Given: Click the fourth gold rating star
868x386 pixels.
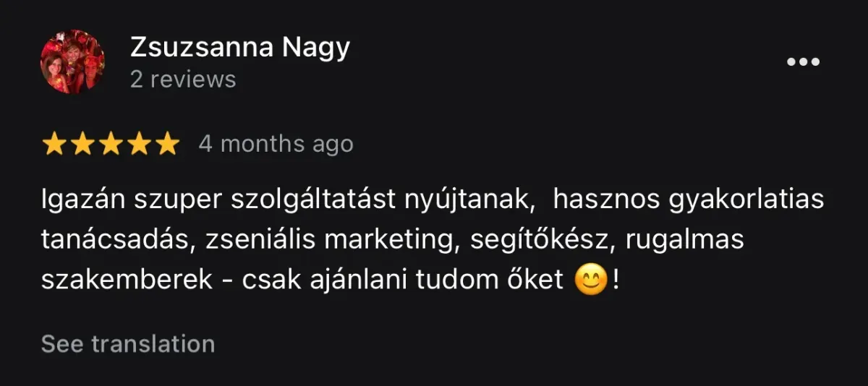Looking at the screenshot, I should (139, 144).
